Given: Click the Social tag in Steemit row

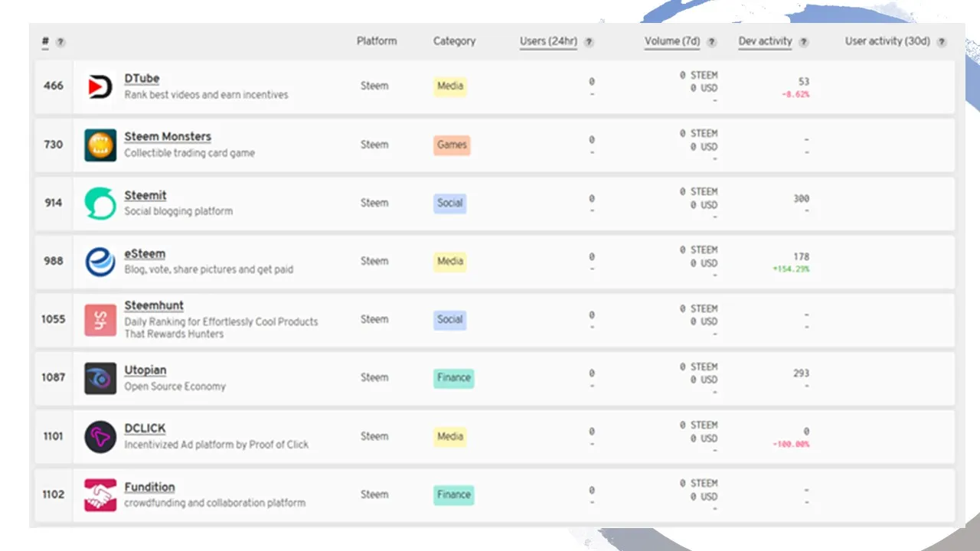Looking at the screenshot, I should [x=450, y=203].
